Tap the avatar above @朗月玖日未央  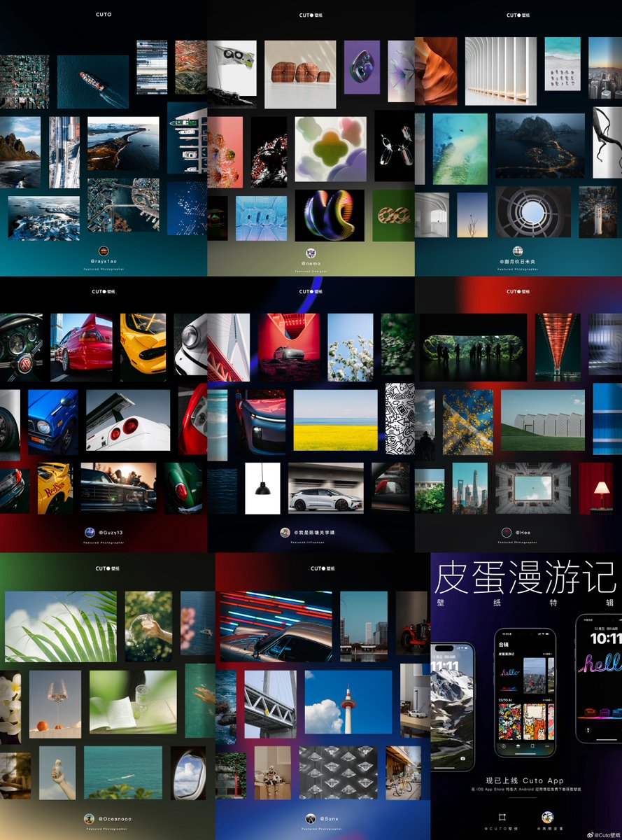[x=518, y=251]
